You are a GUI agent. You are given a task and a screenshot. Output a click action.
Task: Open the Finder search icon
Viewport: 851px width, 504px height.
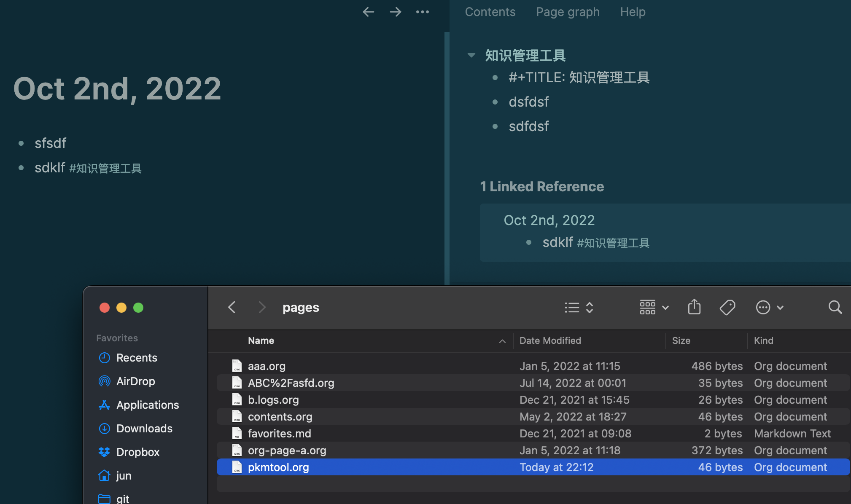(835, 307)
